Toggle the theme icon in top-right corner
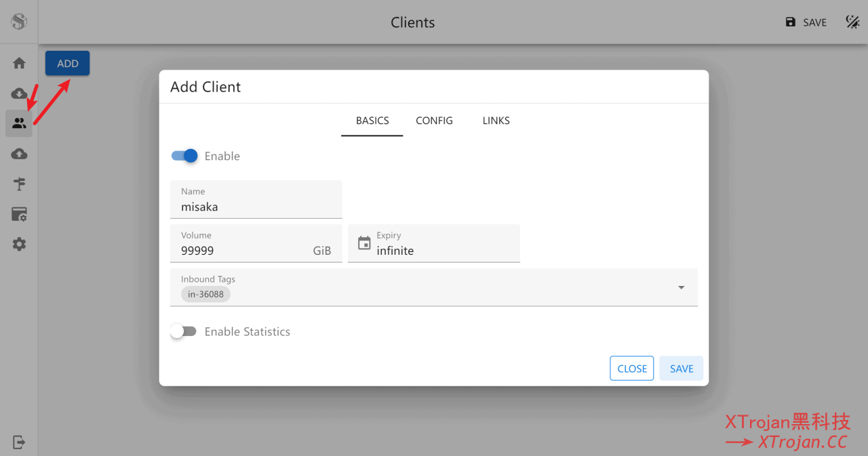 tap(852, 22)
